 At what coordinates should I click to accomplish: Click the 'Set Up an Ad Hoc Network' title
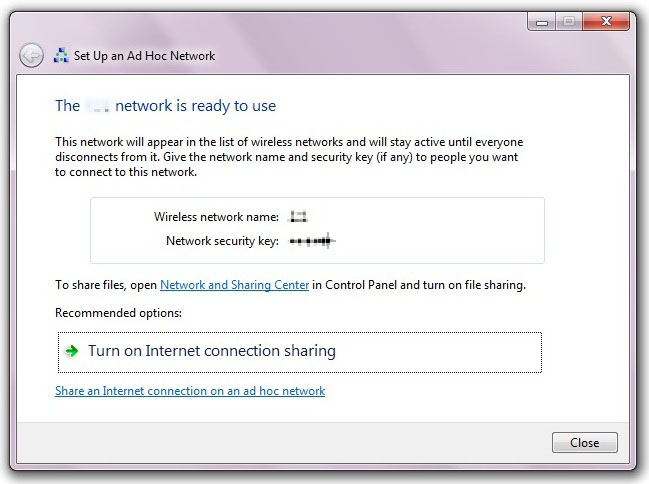click(x=144, y=56)
